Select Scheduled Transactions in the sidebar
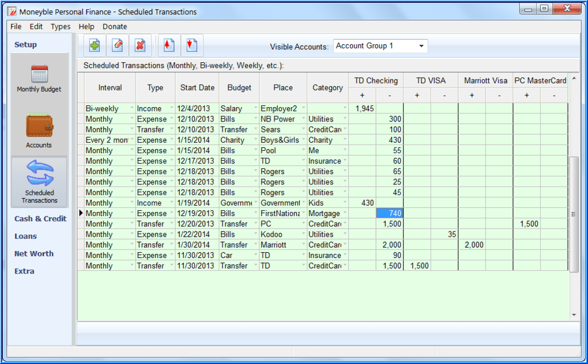 point(39,181)
